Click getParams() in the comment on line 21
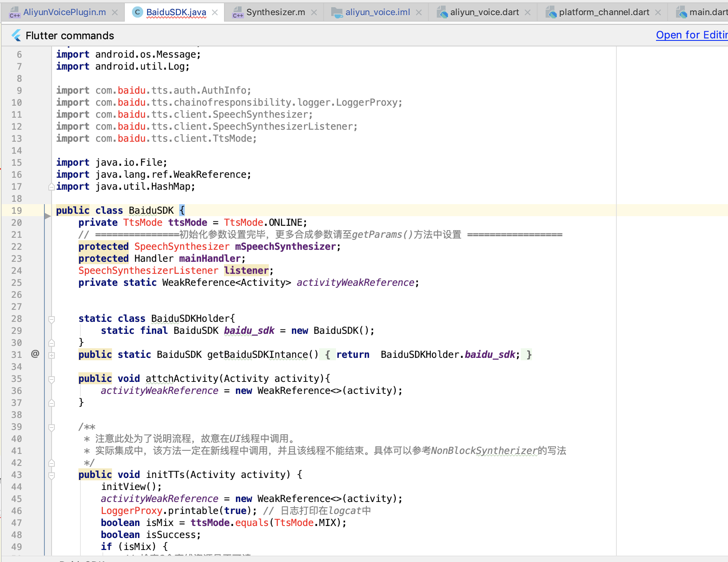This screenshot has width=728, height=562. [382, 235]
